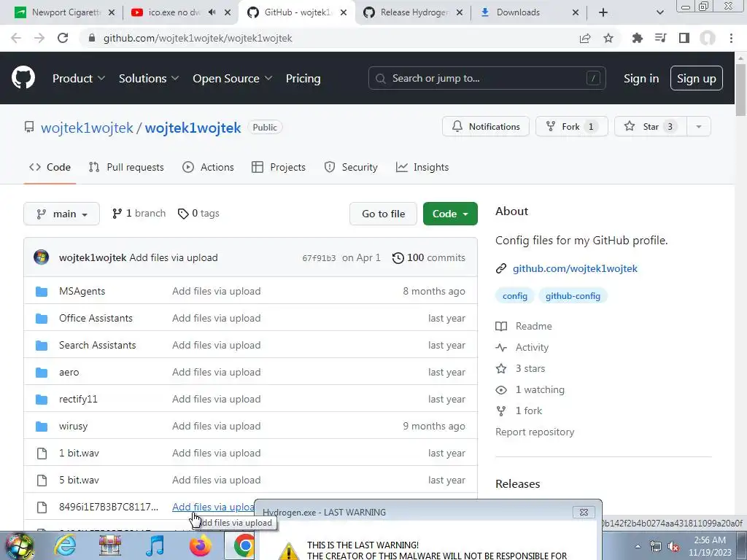Expand the Open Source menu
747x560 pixels.
(233, 79)
